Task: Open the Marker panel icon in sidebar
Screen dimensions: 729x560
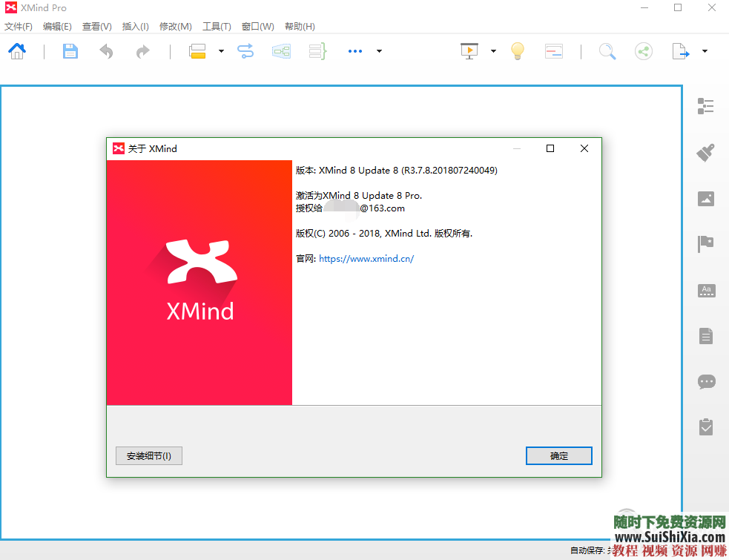Action: [706, 244]
